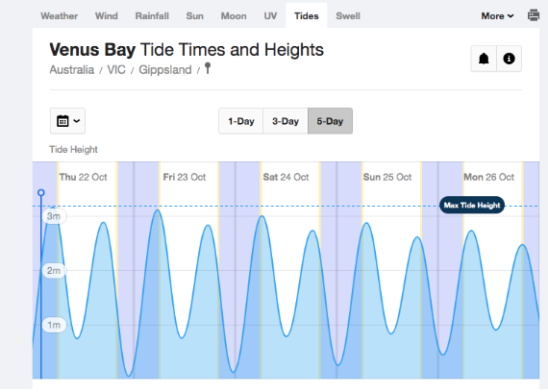Go to the Rainfall tab
The image size is (548, 392).
pos(152,16)
